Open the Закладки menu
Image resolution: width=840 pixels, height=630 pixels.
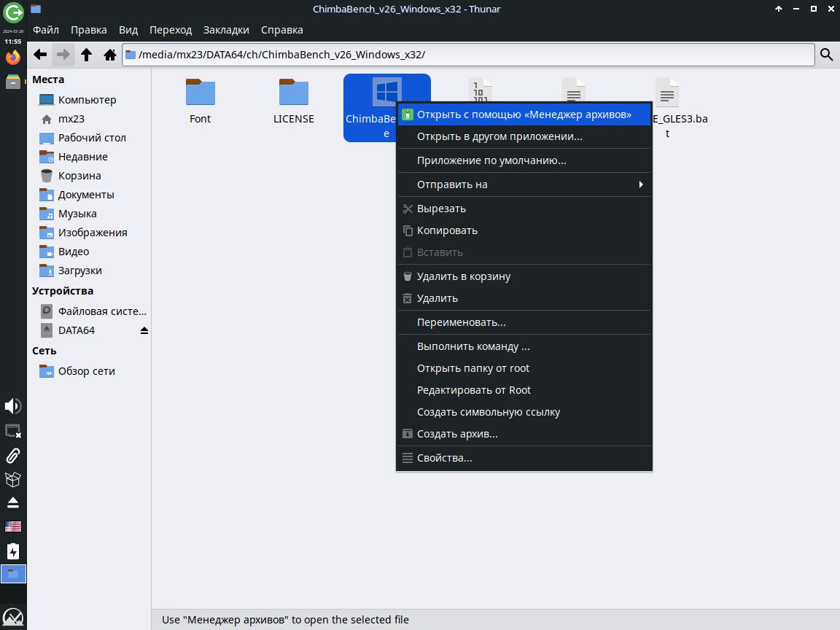click(226, 30)
